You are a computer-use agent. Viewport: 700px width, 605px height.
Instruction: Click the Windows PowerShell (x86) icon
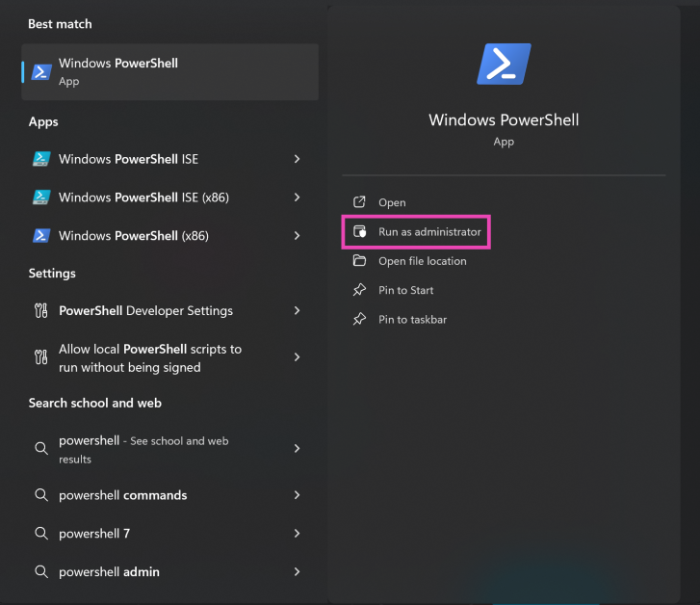click(41, 235)
